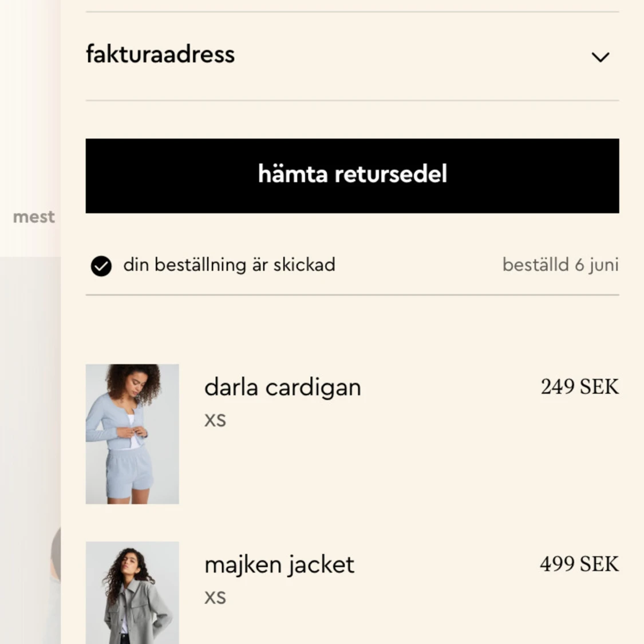Open the darla cardigan product thumbnail

(132, 434)
